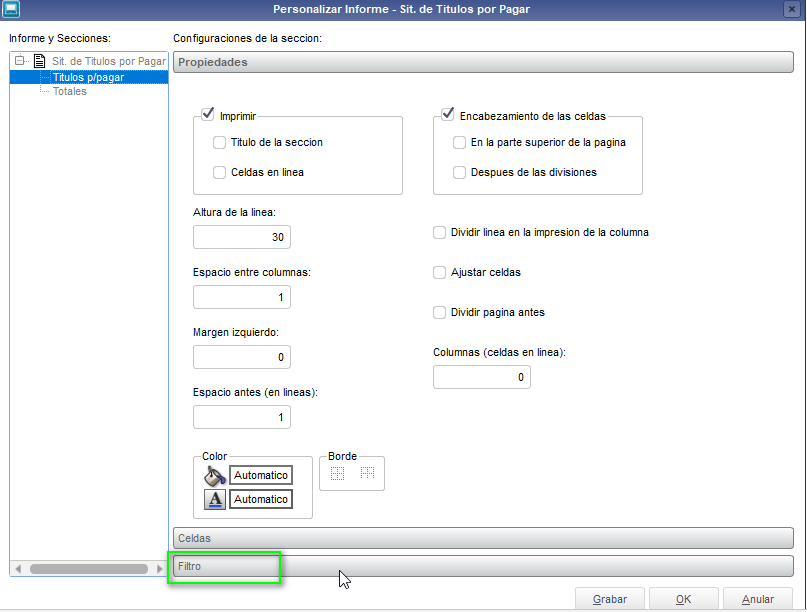Click the tree scrollbar left arrow
807x612 pixels.
point(18,569)
